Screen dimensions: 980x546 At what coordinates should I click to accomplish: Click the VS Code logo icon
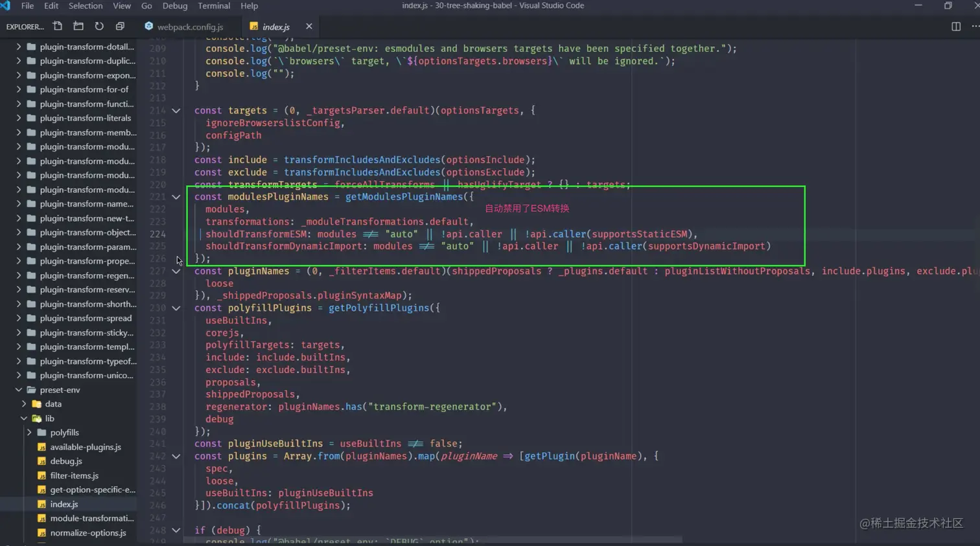click(x=6, y=6)
